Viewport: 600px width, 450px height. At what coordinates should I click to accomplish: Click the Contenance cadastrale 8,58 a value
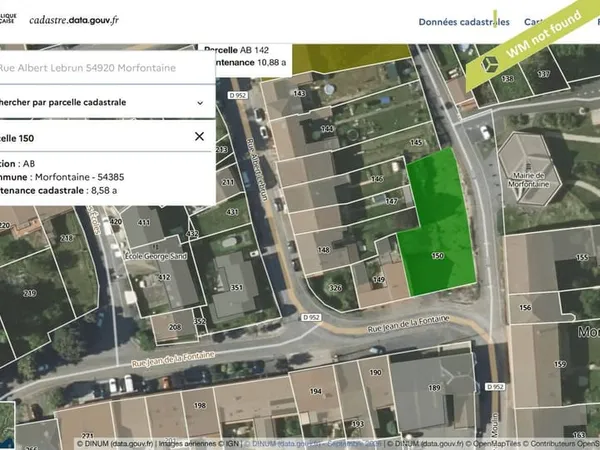tap(104, 191)
